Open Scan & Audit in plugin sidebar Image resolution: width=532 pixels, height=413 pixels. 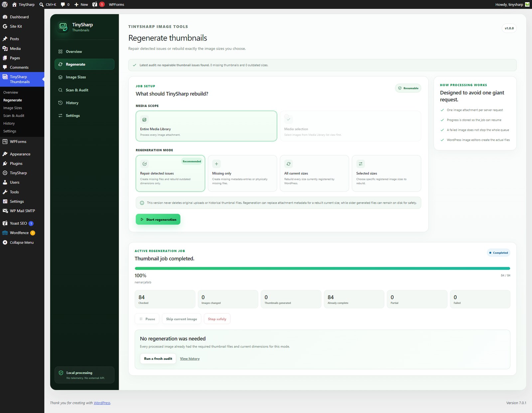[84, 90]
